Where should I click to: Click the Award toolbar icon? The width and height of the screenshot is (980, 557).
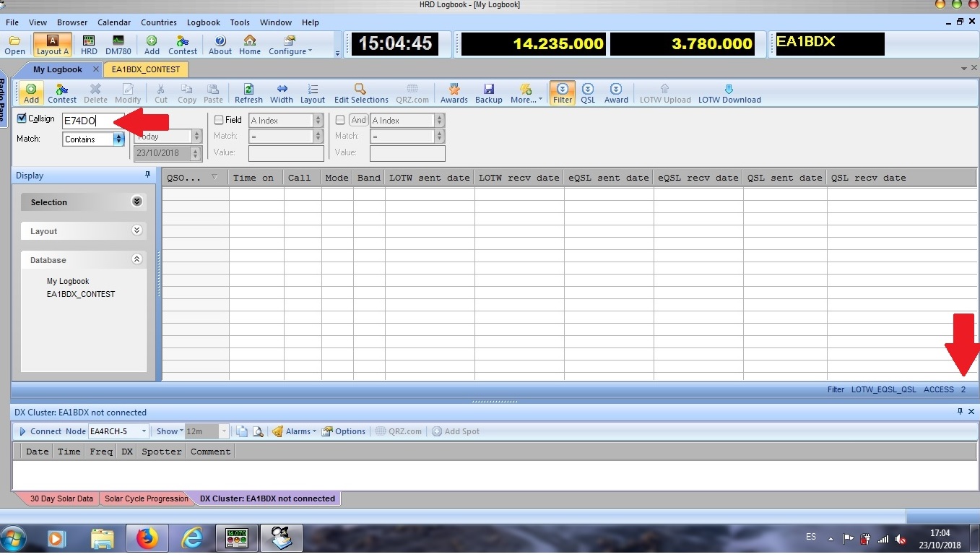616,94
